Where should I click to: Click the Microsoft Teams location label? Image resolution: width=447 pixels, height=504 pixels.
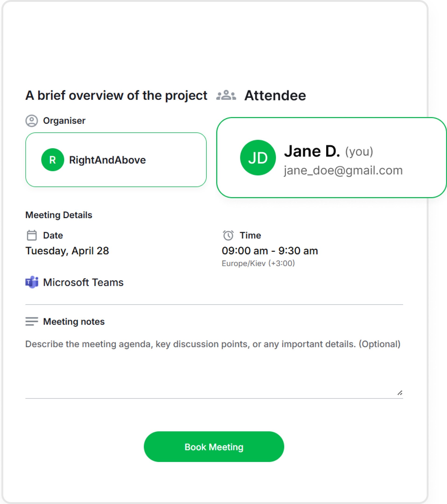tap(83, 282)
